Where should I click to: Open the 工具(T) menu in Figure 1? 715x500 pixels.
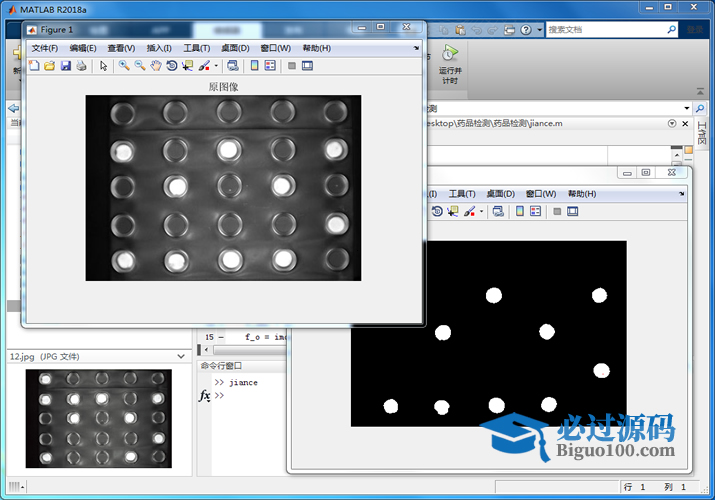tap(197, 48)
